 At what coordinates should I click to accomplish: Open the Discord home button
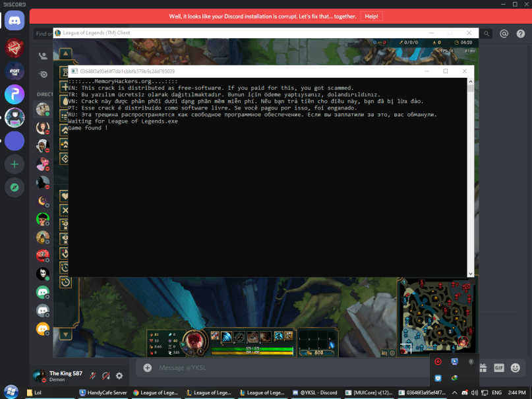pos(15,21)
